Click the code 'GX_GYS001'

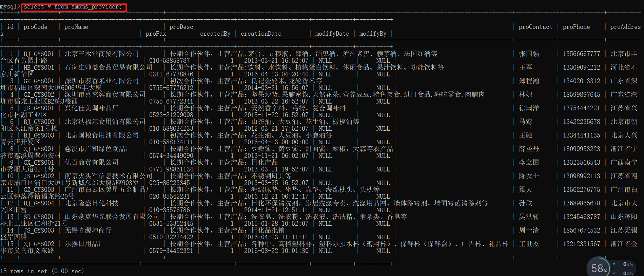39,162
